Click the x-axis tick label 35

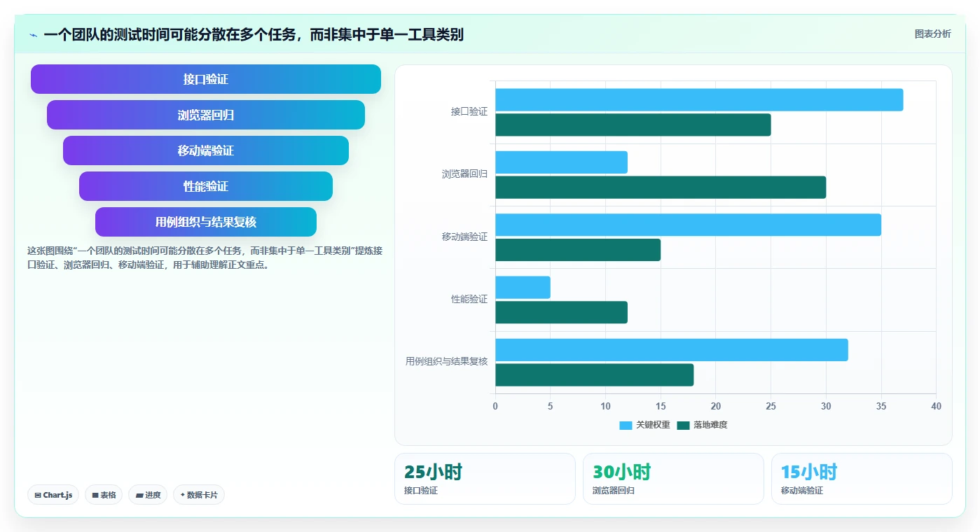click(x=881, y=407)
